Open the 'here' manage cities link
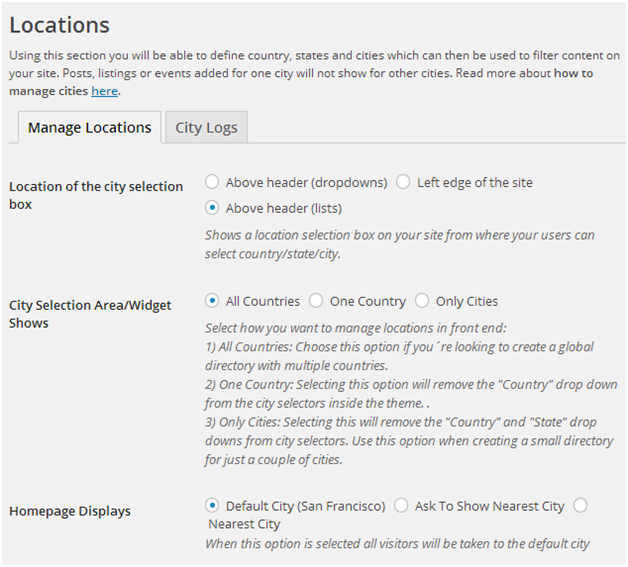 [x=104, y=91]
